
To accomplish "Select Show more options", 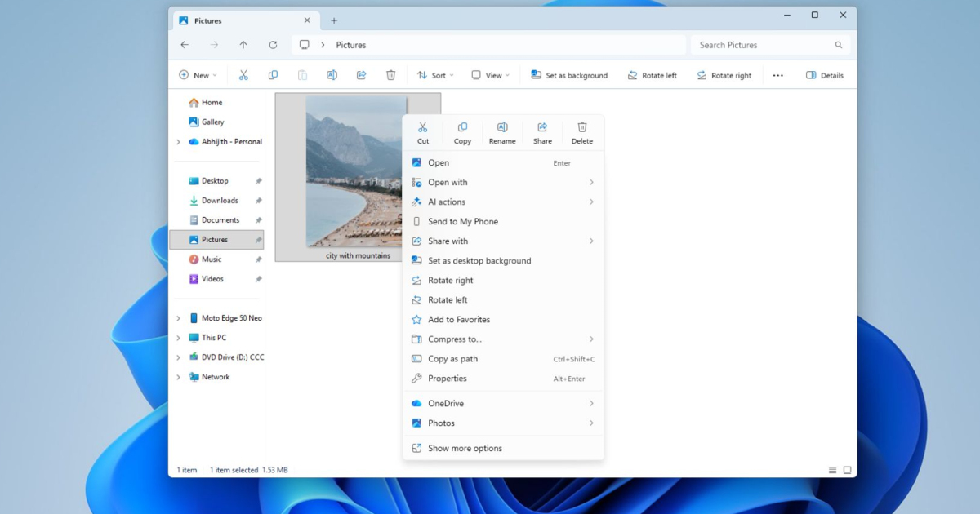I will click(465, 448).
